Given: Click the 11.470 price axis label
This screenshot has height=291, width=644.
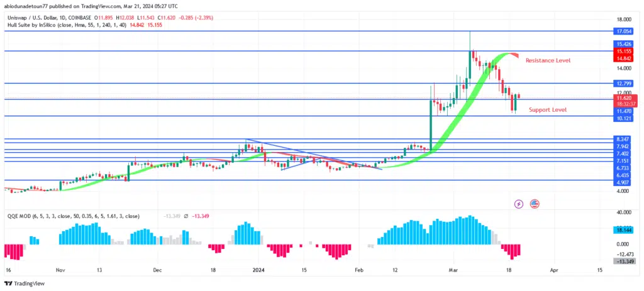Looking at the screenshot, I should [x=625, y=111].
